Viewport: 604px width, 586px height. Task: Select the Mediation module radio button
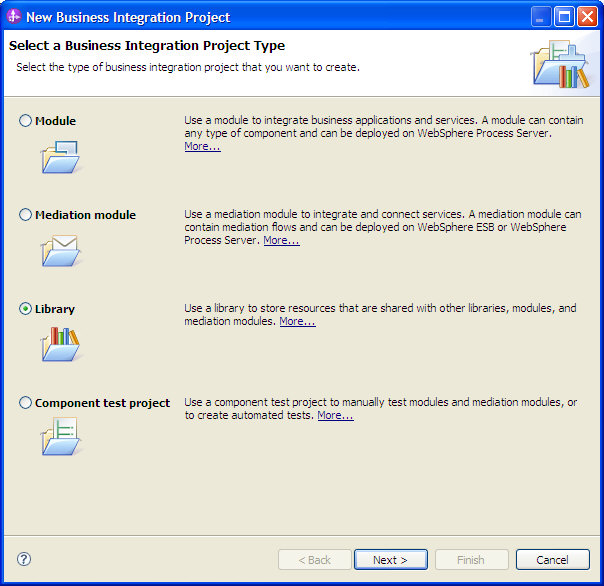point(25,215)
